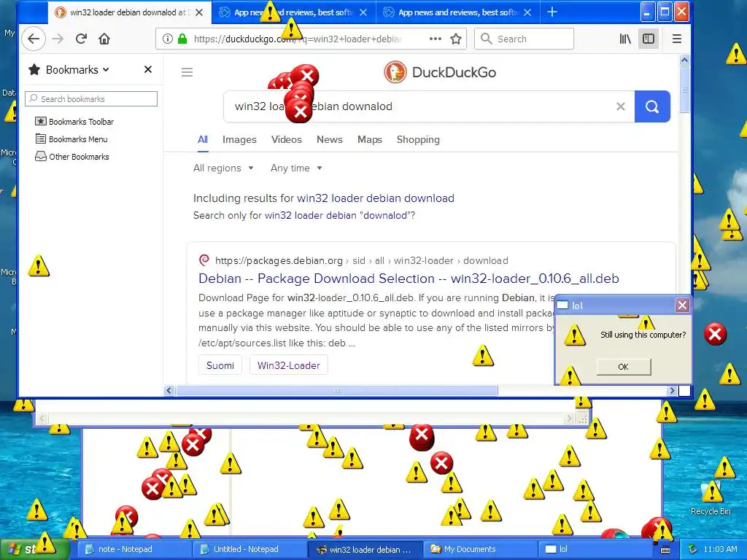The height and width of the screenshot is (560, 747).
Task: Select Bookmarks Toolbar folder
Action: pyautogui.click(x=74, y=122)
